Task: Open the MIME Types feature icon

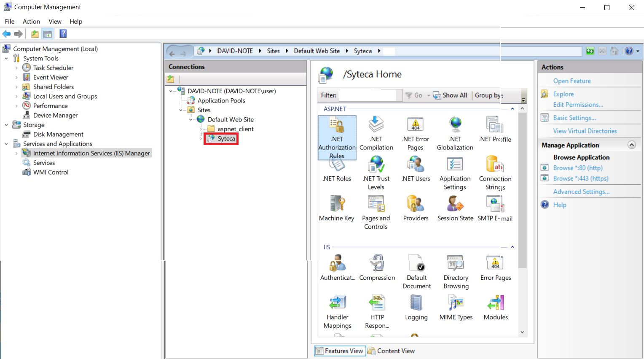Action: click(x=456, y=303)
